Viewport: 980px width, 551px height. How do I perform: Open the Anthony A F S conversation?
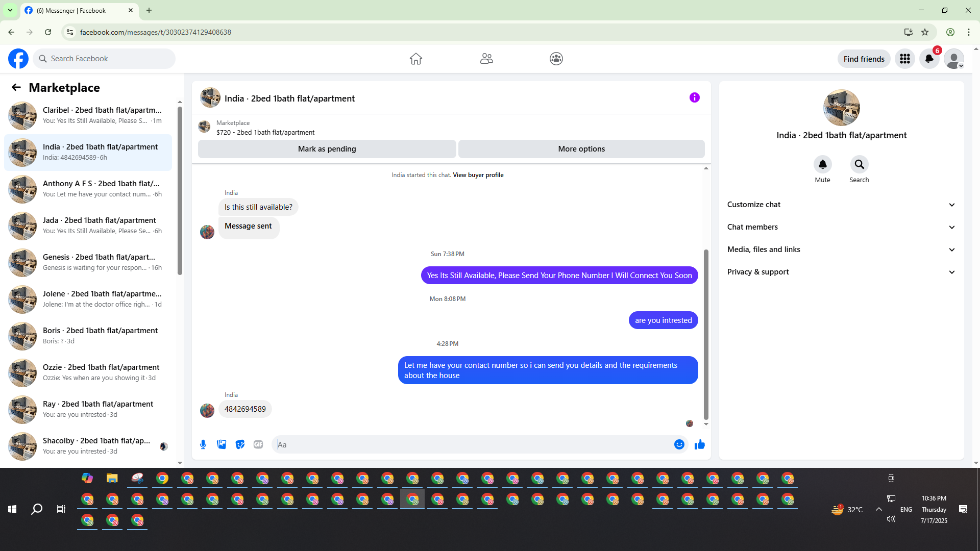click(88, 189)
